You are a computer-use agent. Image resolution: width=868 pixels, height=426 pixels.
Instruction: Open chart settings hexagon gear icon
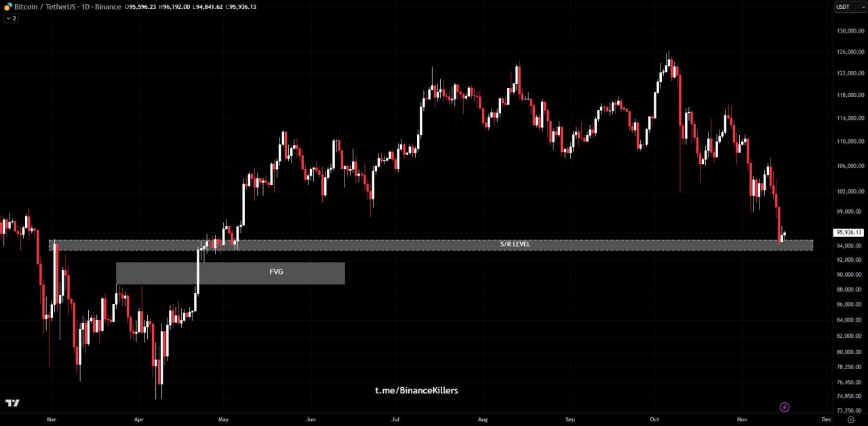point(850,420)
